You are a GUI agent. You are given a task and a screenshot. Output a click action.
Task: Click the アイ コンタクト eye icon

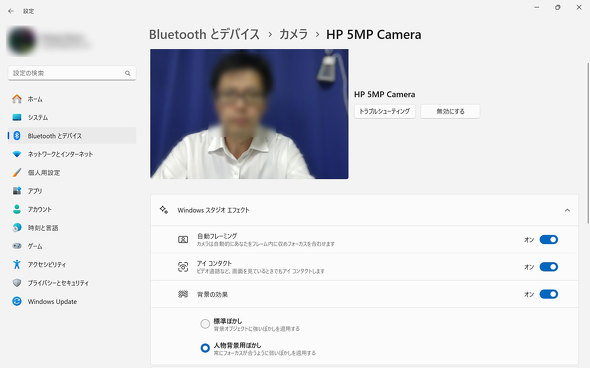pos(183,267)
